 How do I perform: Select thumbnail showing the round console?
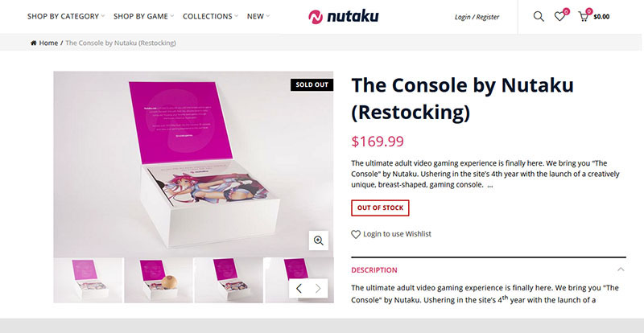159,281
